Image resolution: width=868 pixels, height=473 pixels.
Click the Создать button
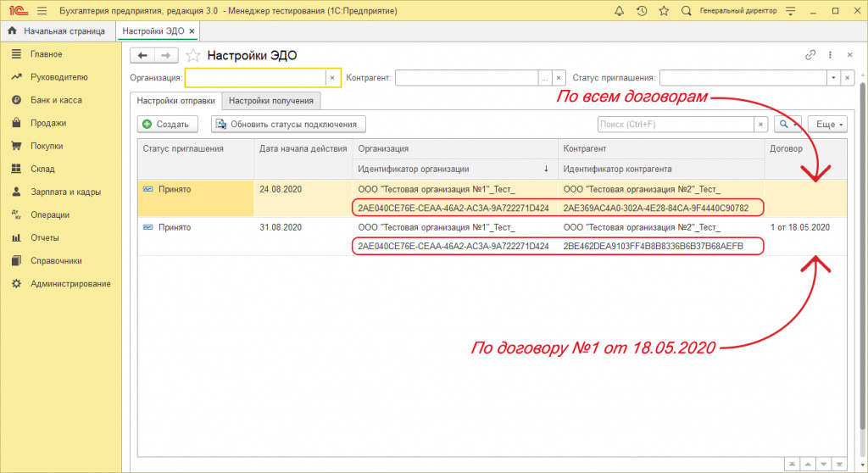coord(167,124)
